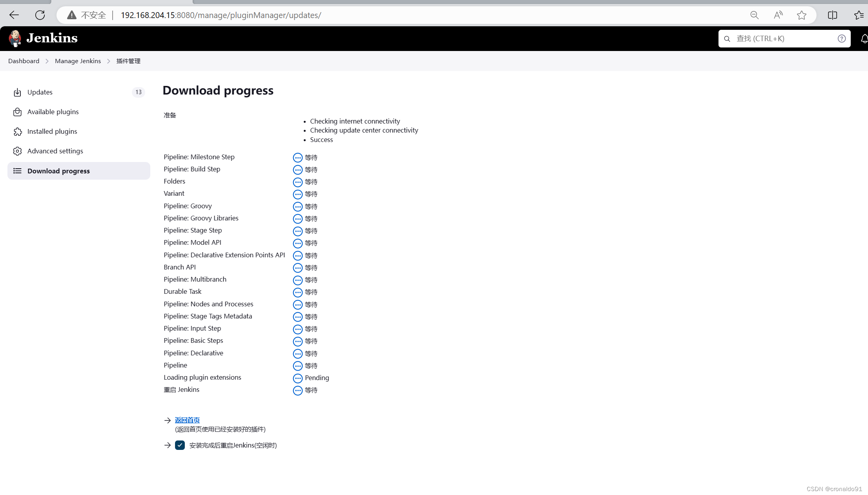Toggle restart Jenkins after installation checkbox
The image size is (868, 495).
tap(180, 445)
